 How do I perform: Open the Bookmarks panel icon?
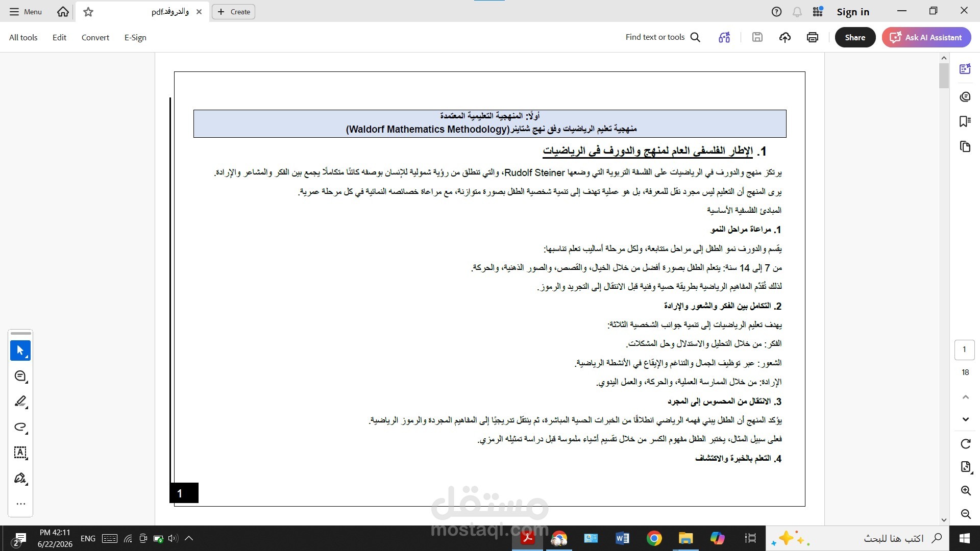(965, 121)
